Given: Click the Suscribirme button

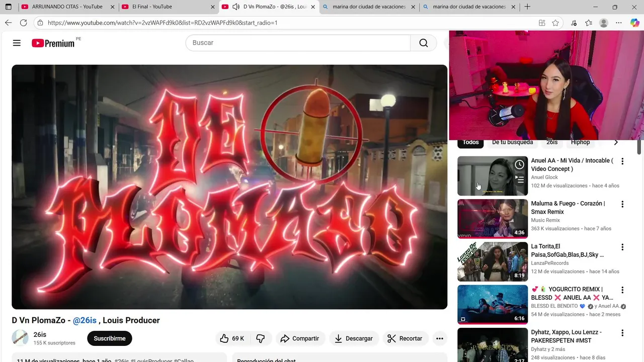Looking at the screenshot, I should point(110,338).
